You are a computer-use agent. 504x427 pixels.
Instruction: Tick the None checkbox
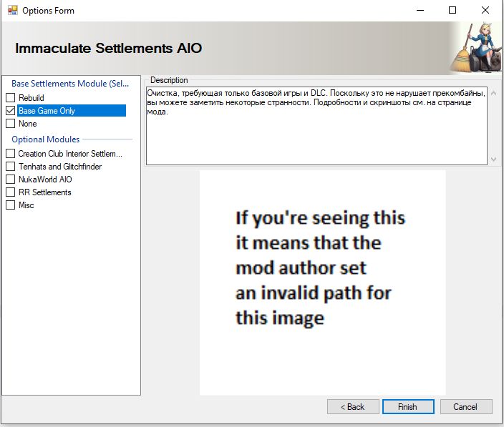point(10,124)
